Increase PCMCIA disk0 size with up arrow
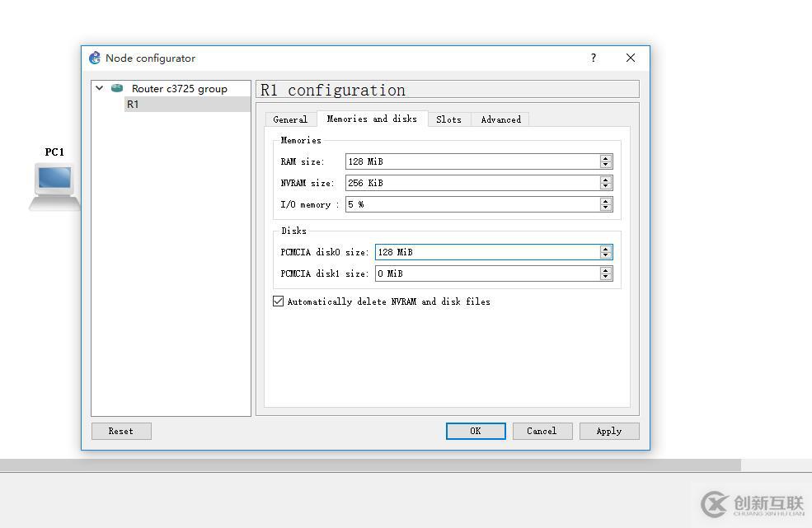812x528 pixels. point(605,249)
